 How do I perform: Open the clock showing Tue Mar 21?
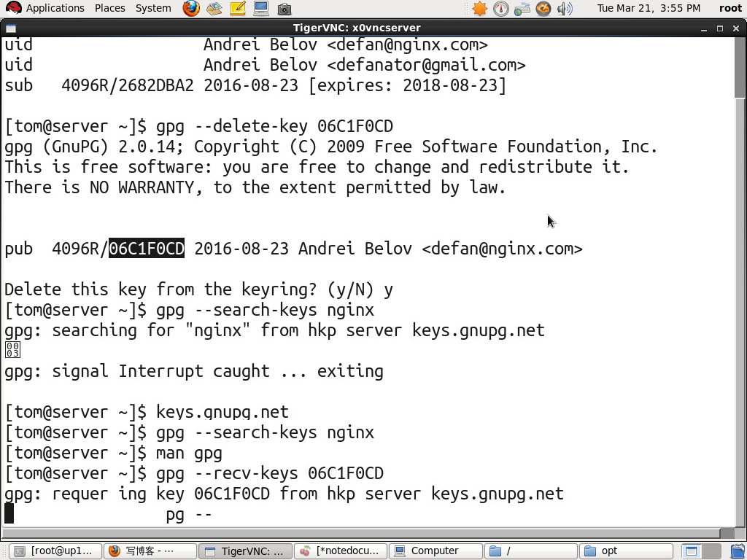point(649,8)
